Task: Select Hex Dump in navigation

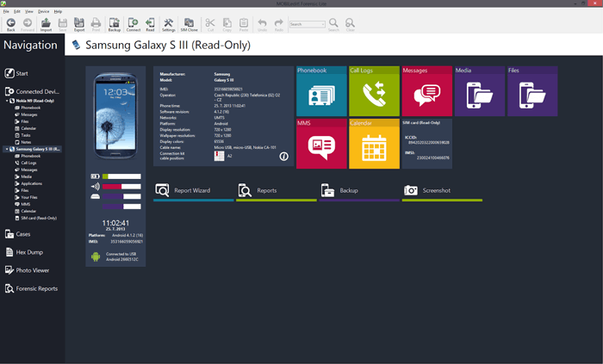Action: click(29, 252)
